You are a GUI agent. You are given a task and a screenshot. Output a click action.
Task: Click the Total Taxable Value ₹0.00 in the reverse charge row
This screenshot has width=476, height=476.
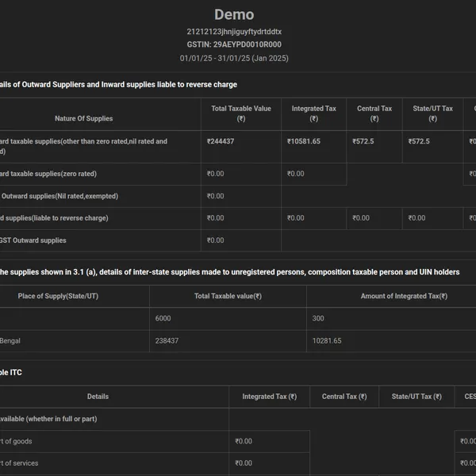tap(216, 218)
